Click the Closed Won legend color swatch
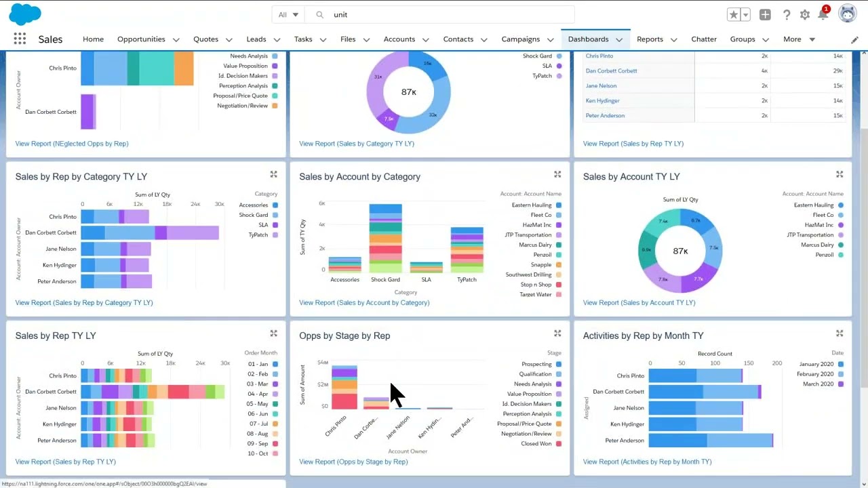868x488 pixels. click(559, 444)
